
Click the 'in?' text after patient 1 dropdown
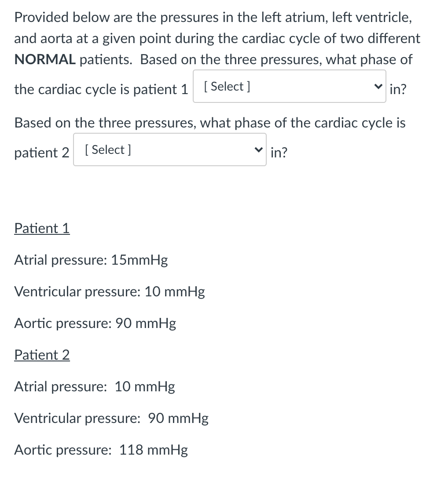click(x=398, y=89)
